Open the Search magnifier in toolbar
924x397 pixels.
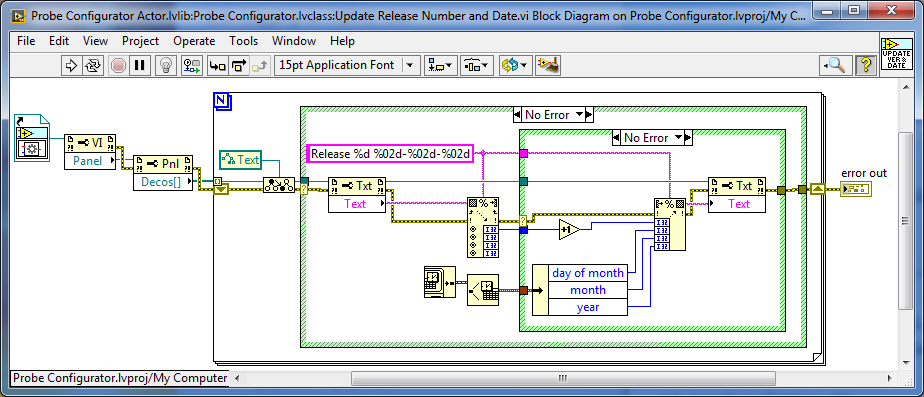[836, 65]
